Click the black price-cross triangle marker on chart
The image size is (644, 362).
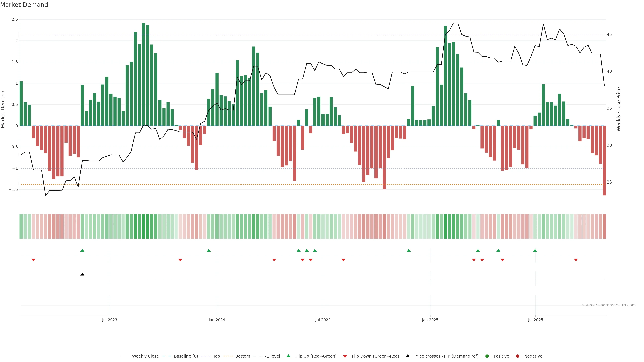(x=82, y=274)
